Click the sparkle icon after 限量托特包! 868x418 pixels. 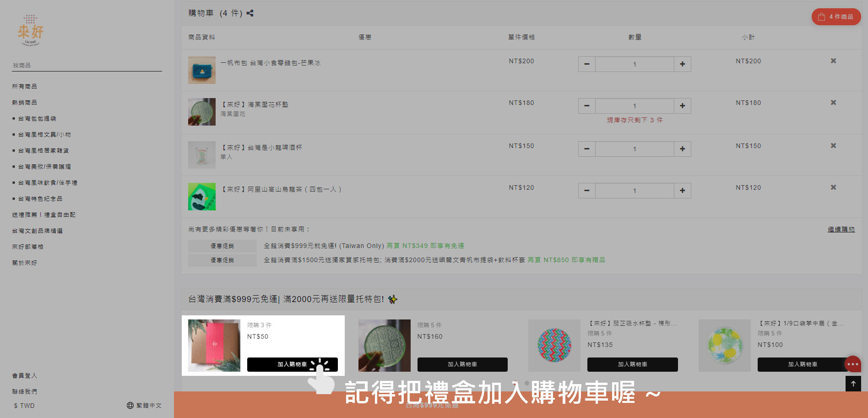coord(393,299)
